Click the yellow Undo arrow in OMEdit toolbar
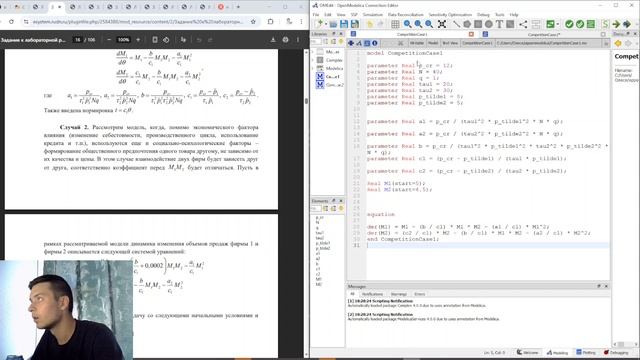This screenshot has width=640, height=360. [369, 24]
